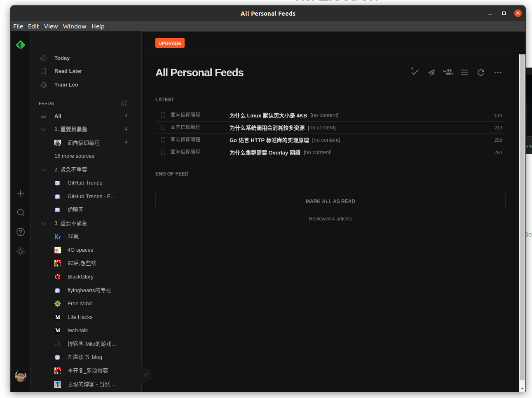Click source name of the 14d article
This screenshot has width=532, height=398.
pos(185,115)
